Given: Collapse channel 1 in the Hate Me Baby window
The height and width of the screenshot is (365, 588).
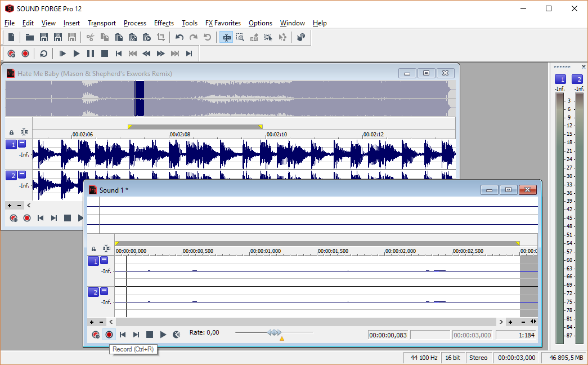Looking at the screenshot, I should pyautogui.click(x=22, y=144).
